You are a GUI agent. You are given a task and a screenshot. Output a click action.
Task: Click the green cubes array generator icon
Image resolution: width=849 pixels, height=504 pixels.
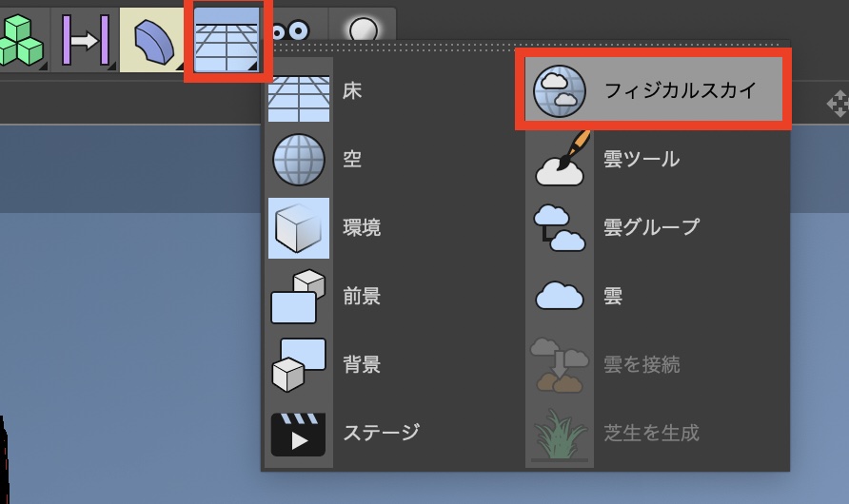coord(21,39)
